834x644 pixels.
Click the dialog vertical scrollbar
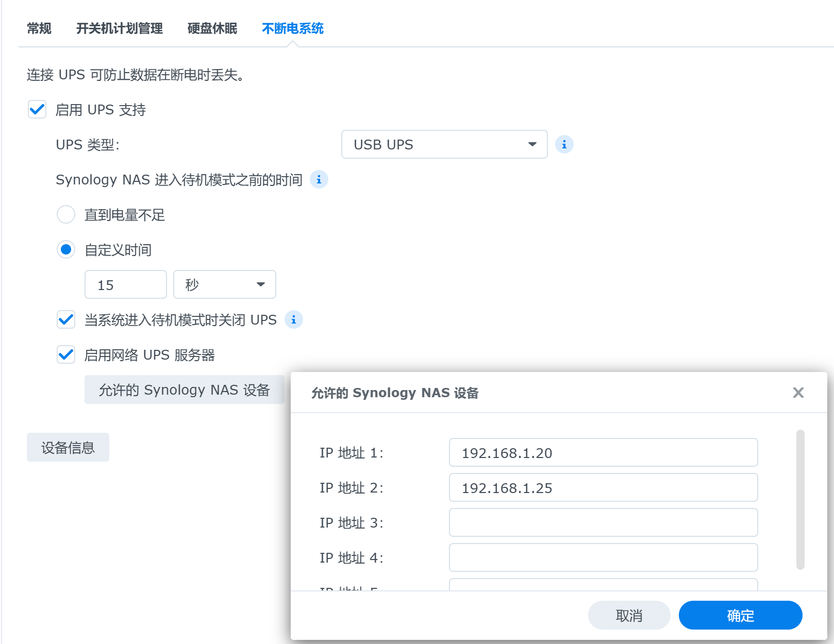click(800, 500)
